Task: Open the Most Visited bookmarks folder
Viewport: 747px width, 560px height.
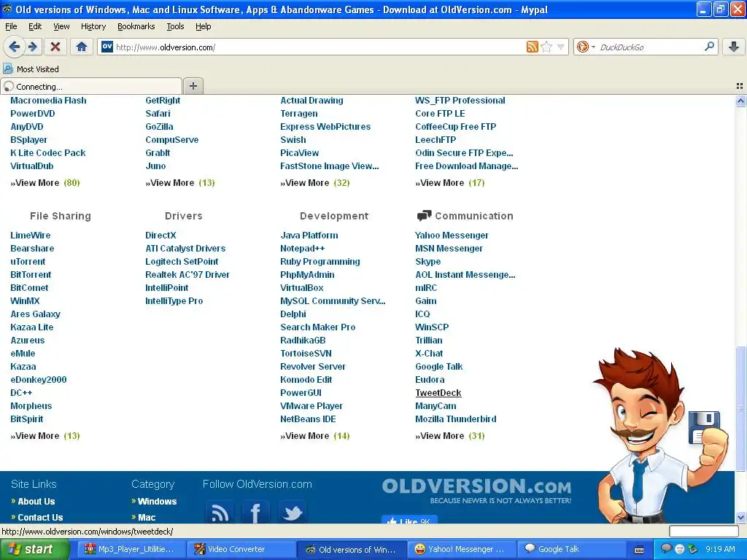Action: (x=31, y=69)
